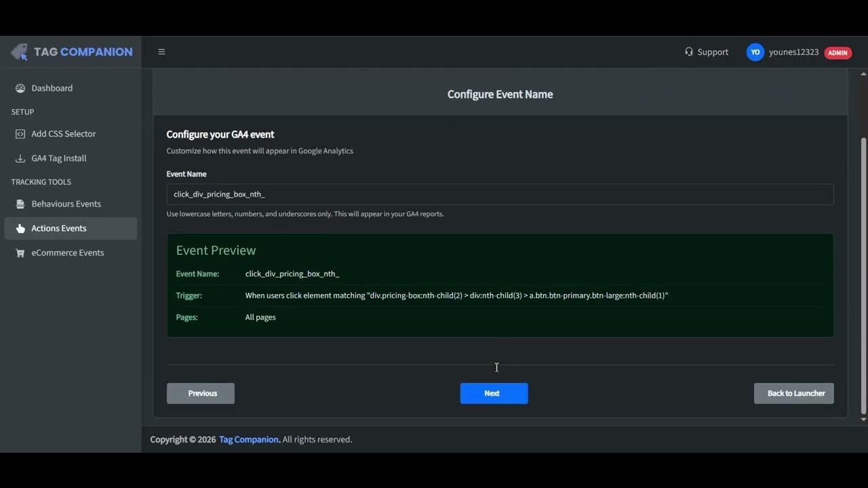Image resolution: width=868 pixels, height=488 pixels.
Task: Click the preview event name value
Action: 292,274
